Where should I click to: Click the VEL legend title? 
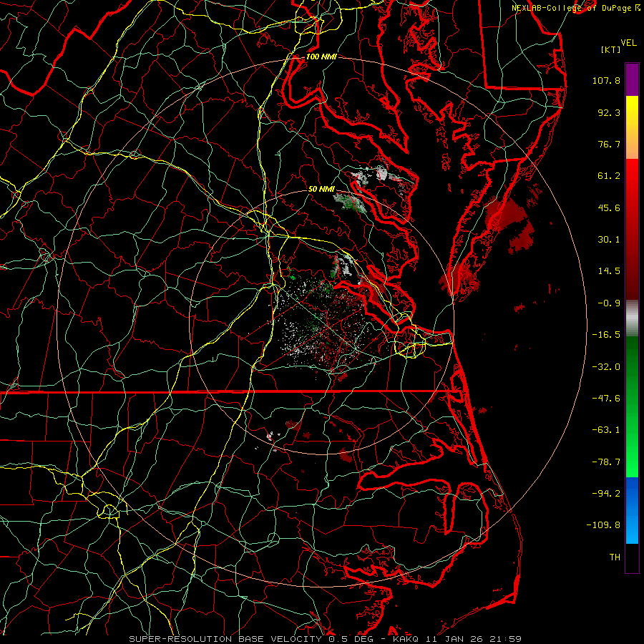coord(628,43)
